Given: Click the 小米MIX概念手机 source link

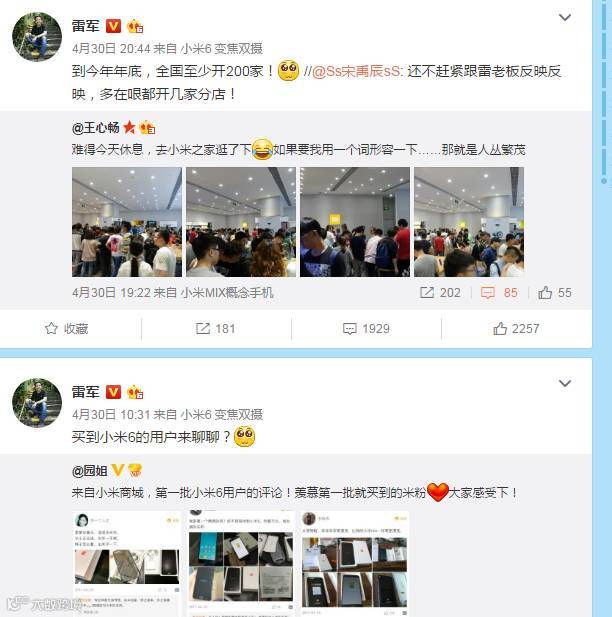Looking at the screenshot, I should click(227, 292).
